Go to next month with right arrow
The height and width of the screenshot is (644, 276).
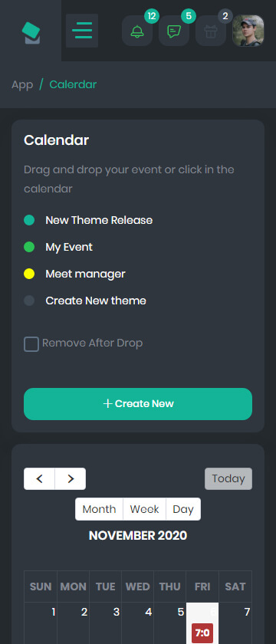[x=71, y=479]
